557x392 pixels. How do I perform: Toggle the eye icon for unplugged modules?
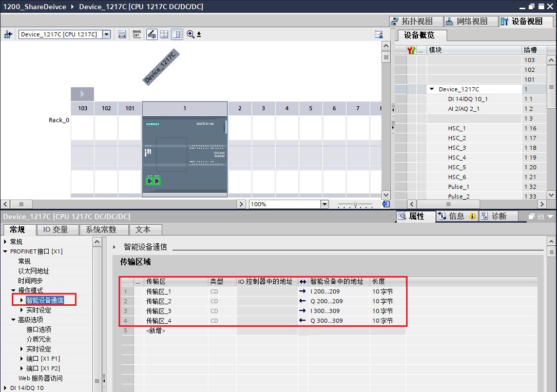(151, 34)
